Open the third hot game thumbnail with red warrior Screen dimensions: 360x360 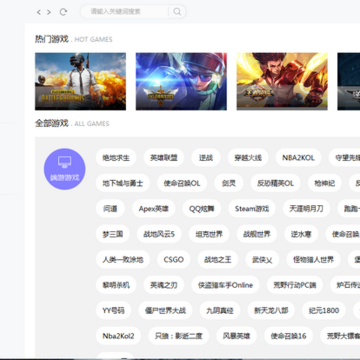tap(282, 81)
